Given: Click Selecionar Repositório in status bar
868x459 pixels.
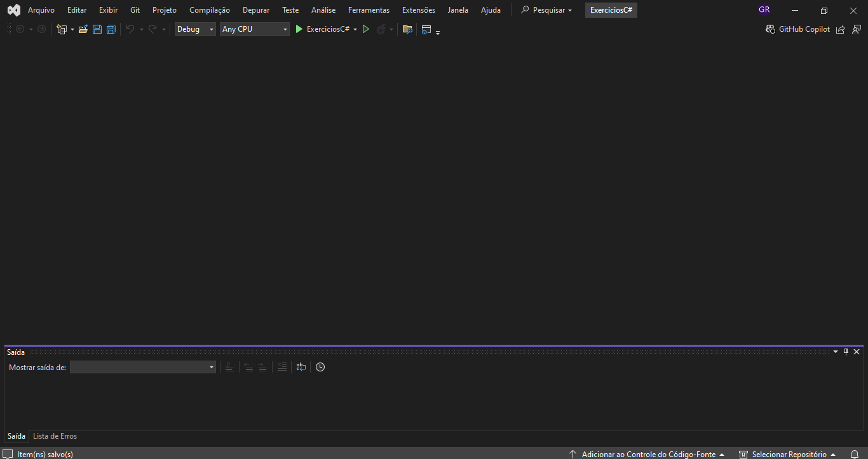Looking at the screenshot, I should coord(787,455).
